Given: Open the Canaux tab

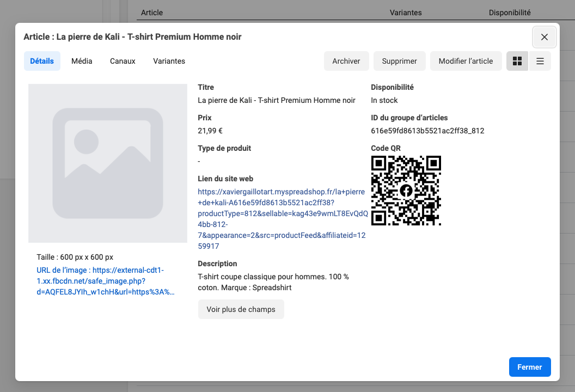Looking at the screenshot, I should (123, 61).
